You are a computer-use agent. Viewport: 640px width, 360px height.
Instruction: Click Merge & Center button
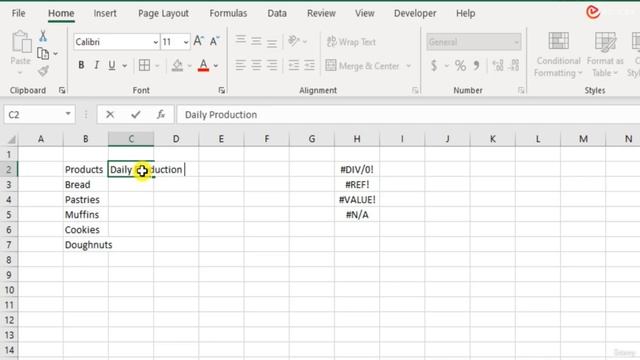coord(362,66)
